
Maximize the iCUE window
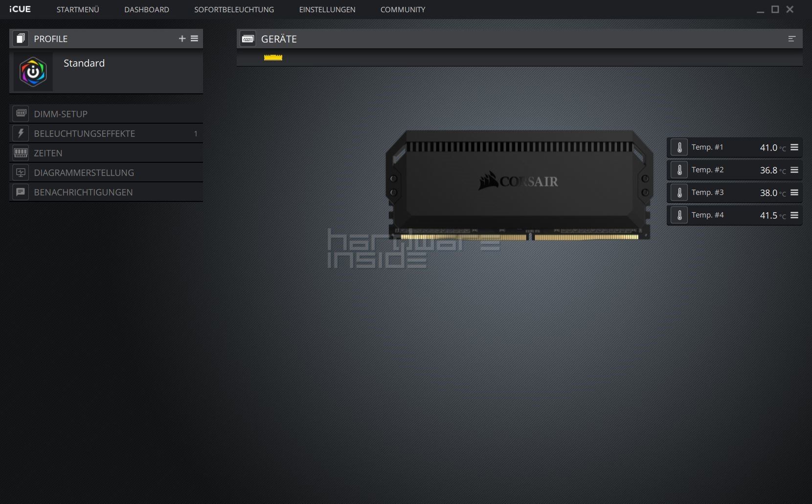[775, 9]
